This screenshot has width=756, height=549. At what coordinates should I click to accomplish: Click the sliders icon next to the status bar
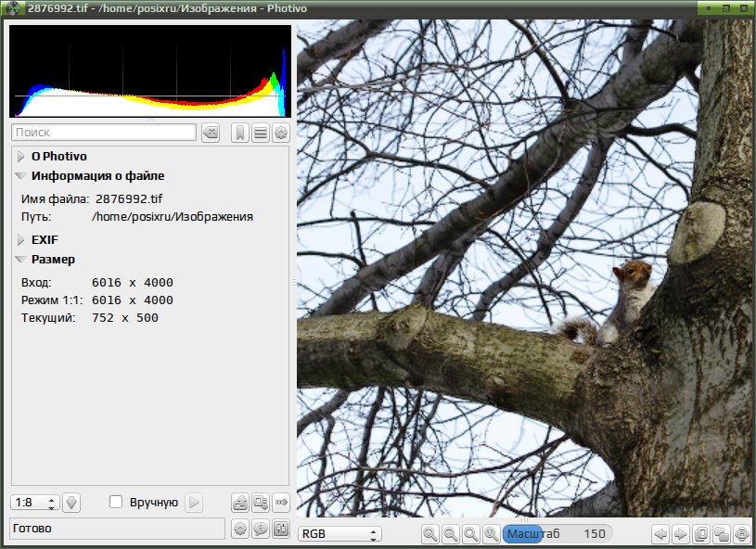click(x=281, y=529)
